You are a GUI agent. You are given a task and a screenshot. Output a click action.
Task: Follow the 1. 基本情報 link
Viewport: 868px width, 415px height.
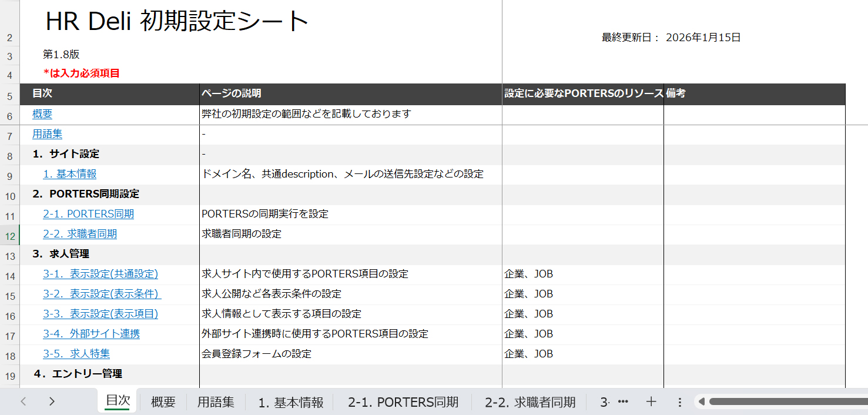[70, 174]
